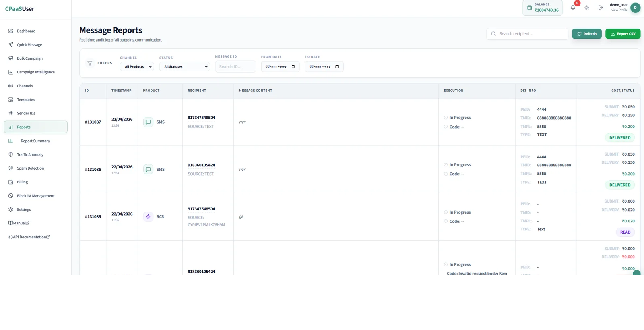Click the Blacklist Management ban icon
Viewport: 644px width, 330px height.
pyautogui.click(x=11, y=196)
